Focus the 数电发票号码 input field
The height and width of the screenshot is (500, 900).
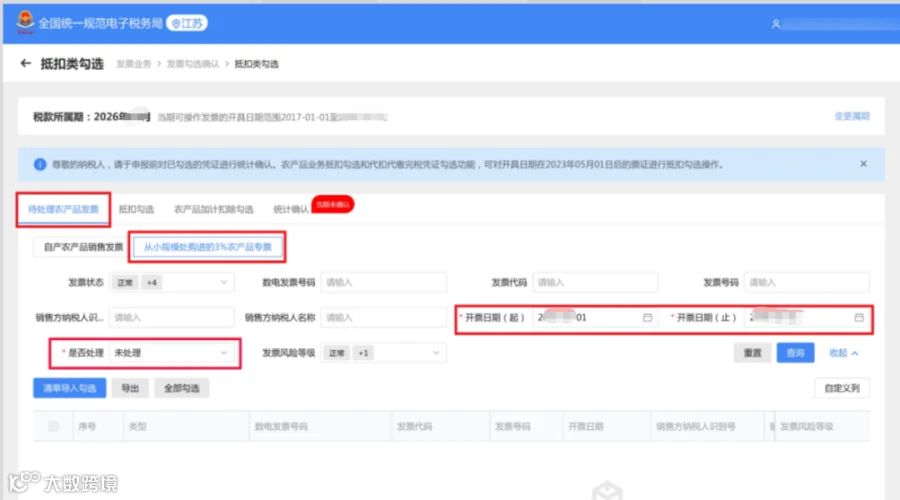(x=383, y=282)
